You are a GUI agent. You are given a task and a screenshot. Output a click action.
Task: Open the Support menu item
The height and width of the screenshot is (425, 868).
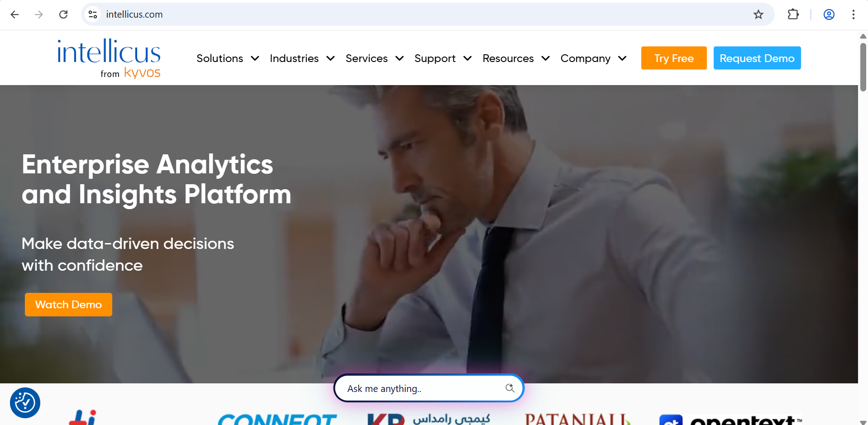(x=435, y=58)
